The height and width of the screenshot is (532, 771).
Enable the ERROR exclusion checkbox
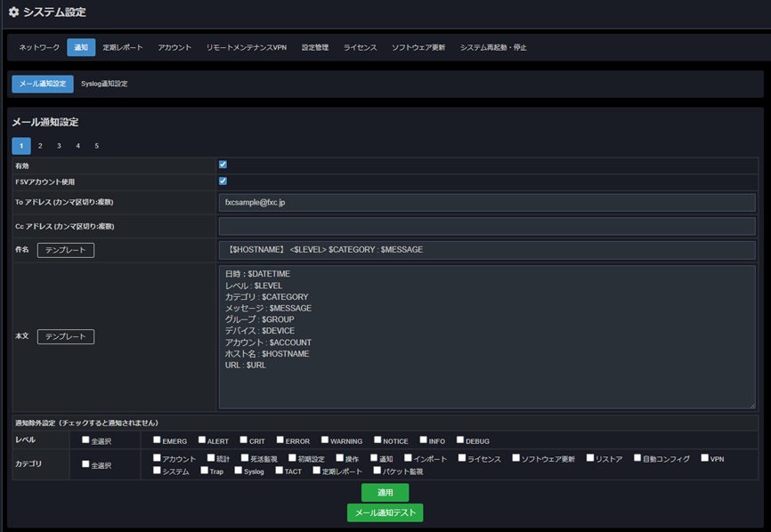pyautogui.click(x=280, y=440)
